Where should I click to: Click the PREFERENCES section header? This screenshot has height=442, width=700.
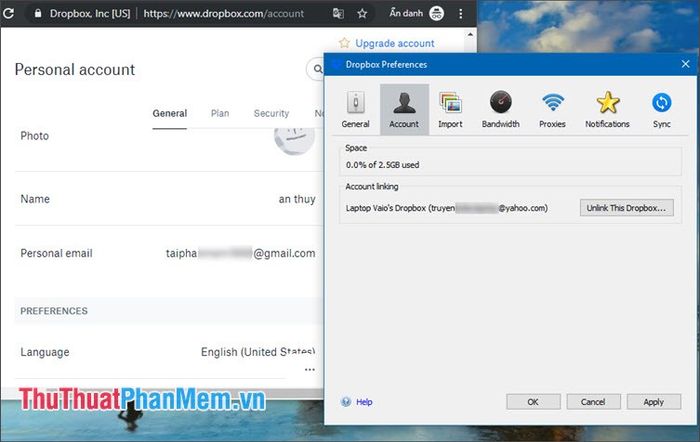pyautogui.click(x=54, y=311)
